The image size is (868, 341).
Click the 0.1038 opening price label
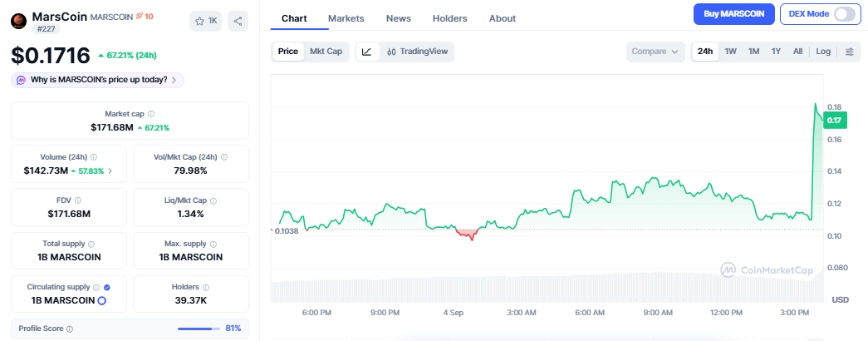(287, 230)
